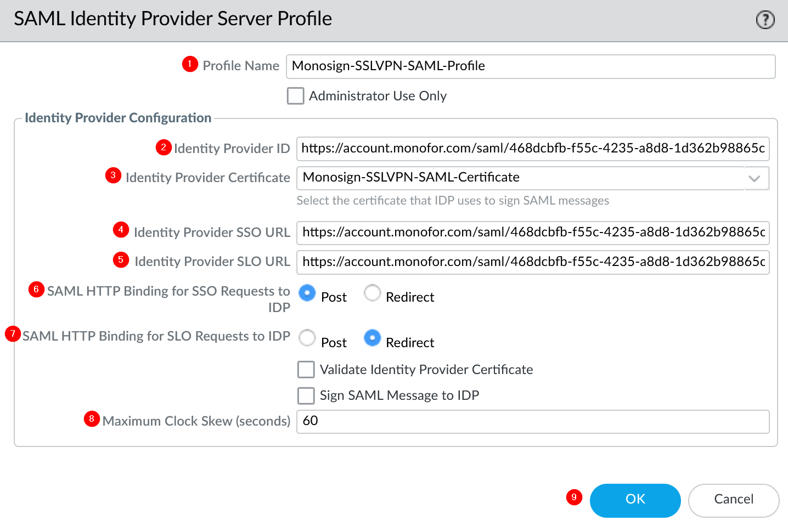Click the help question mark icon
The height and width of the screenshot is (532, 788).
[765, 20]
